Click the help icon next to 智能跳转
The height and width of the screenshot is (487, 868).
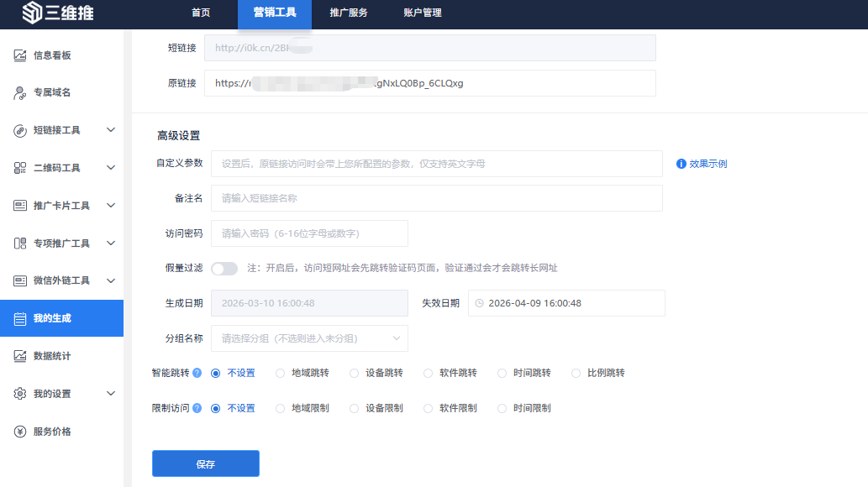[x=197, y=373]
